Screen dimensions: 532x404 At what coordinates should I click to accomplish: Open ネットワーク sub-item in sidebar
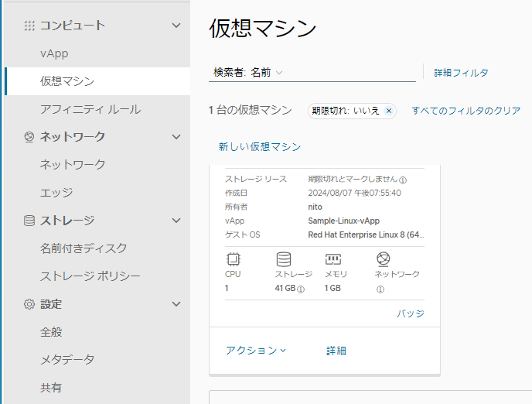(x=73, y=165)
